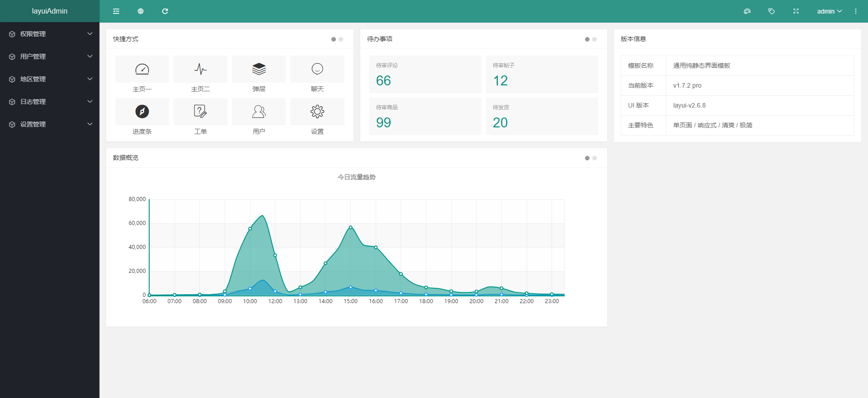Viewport: 868px width, 398px height.
Task: Open the 弹层 layers shortcut icon
Action: (x=259, y=69)
